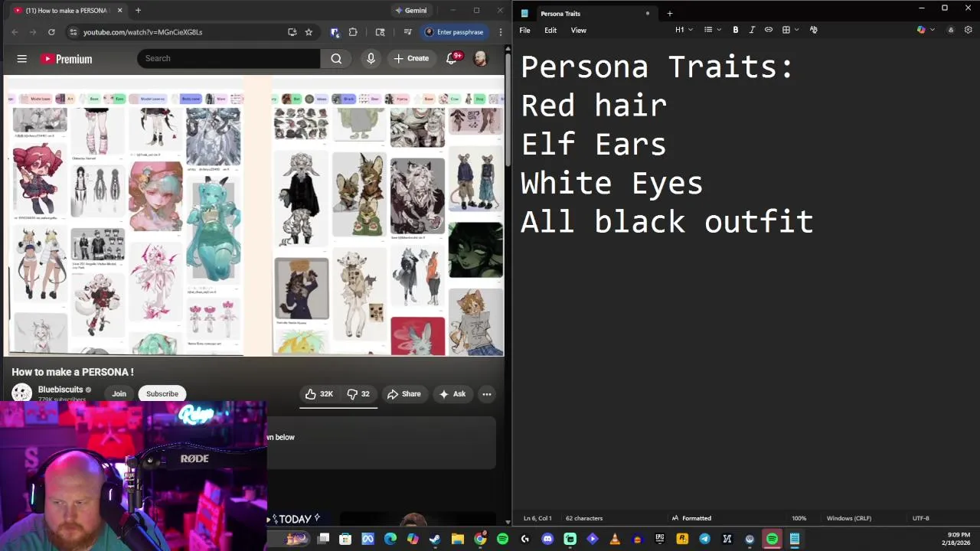The width and height of the screenshot is (980, 551).
Task: Open the YouTube hamburger guide menu
Action: click(22, 59)
